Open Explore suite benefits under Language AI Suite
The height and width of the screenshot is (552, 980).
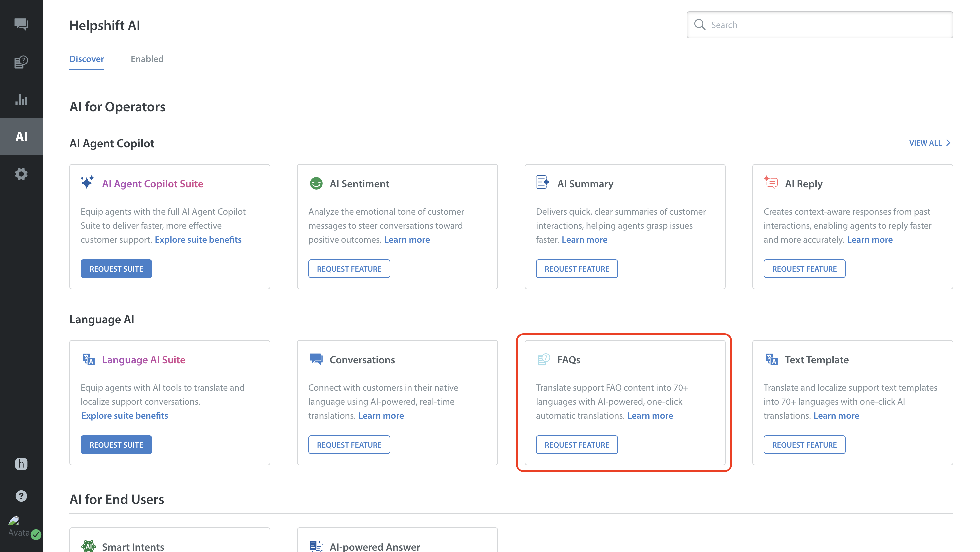tap(124, 415)
